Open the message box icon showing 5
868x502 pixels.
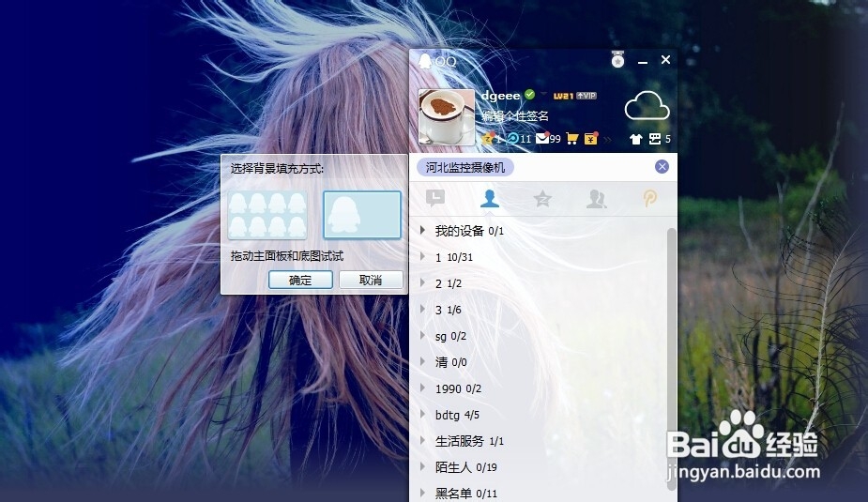655,139
